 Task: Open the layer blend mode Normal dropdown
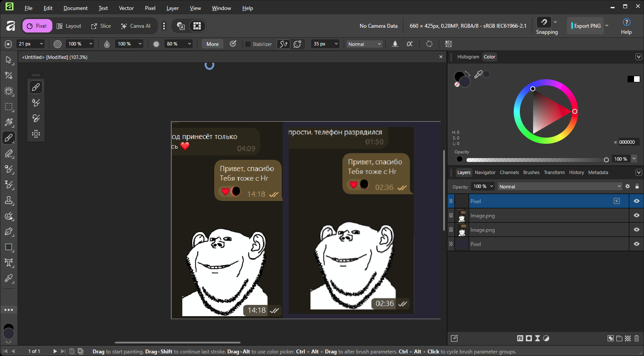click(560, 187)
